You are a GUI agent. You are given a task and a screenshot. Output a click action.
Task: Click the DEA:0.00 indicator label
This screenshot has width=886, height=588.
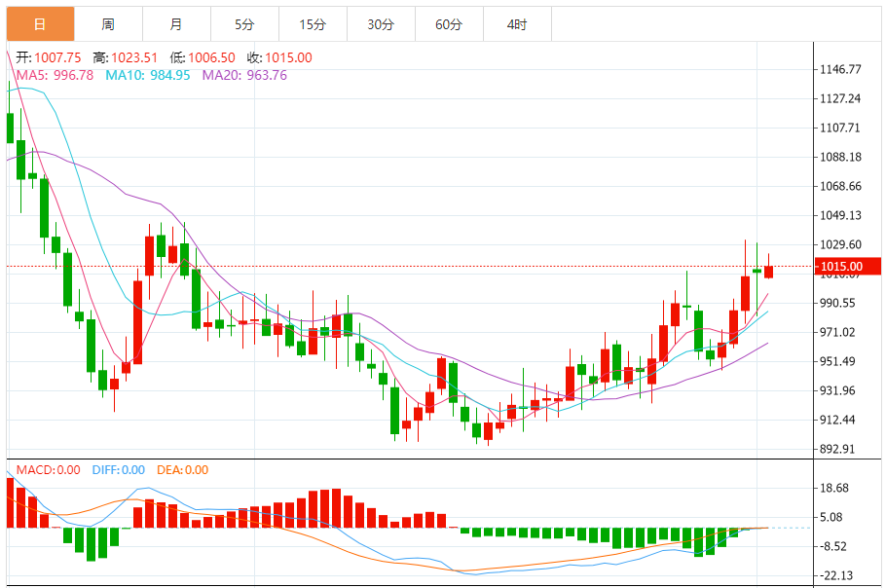coord(182,470)
